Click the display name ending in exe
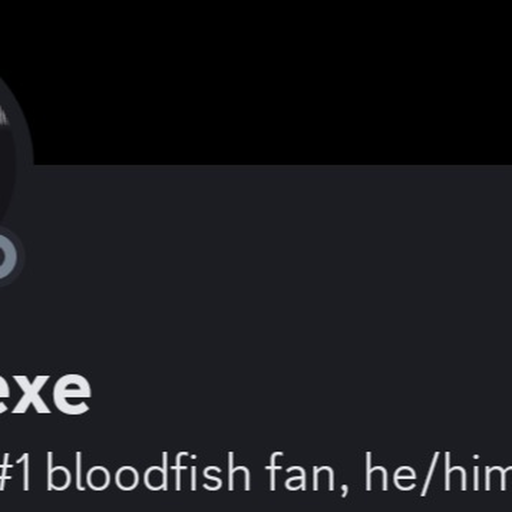The height and width of the screenshot is (512, 512). tap(43, 390)
